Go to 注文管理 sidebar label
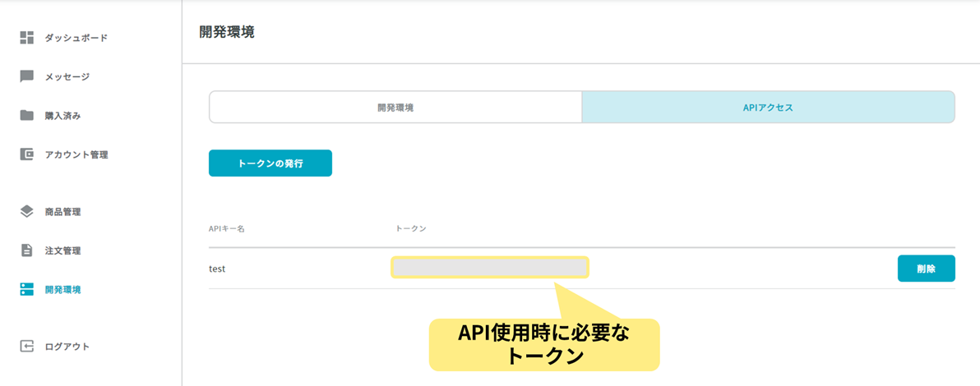This screenshot has width=980, height=386. tap(62, 250)
